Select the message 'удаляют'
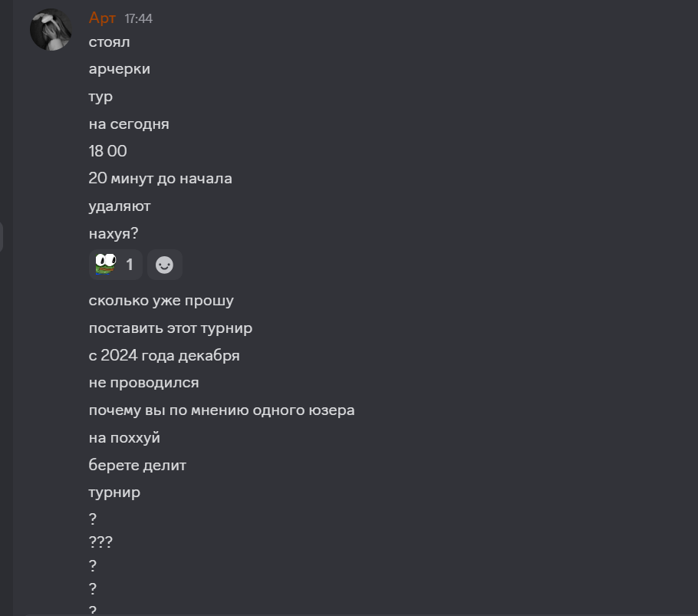 (120, 206)
